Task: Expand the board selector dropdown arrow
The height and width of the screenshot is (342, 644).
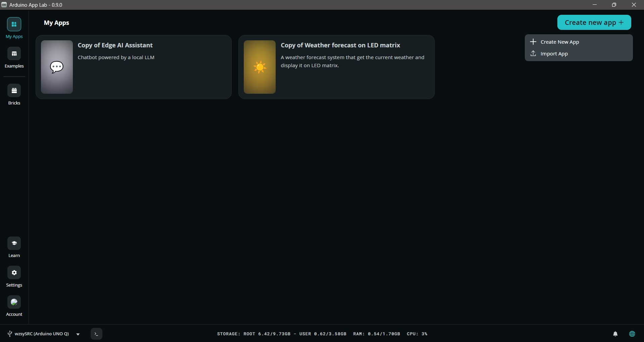Action: pyautogui.click(x=78, y=334)
